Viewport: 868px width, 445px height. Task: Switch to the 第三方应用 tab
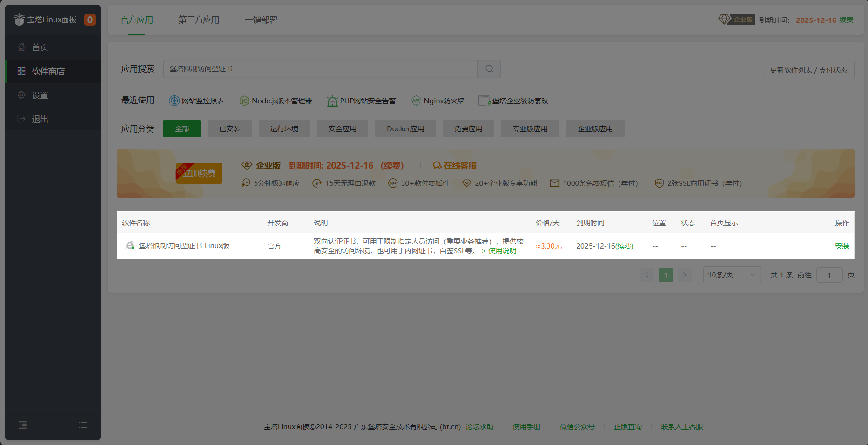198,20
